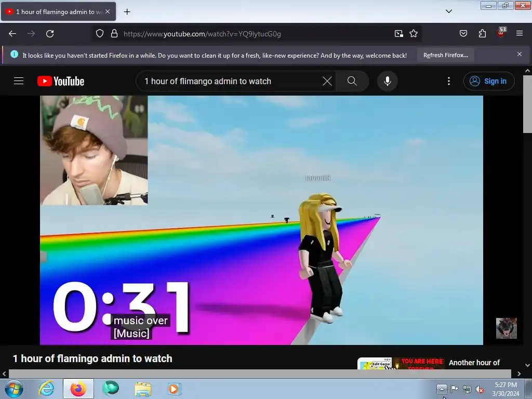Dismiss the Firefox refresh notification bar
532x399 pixels.
(520, 54)
